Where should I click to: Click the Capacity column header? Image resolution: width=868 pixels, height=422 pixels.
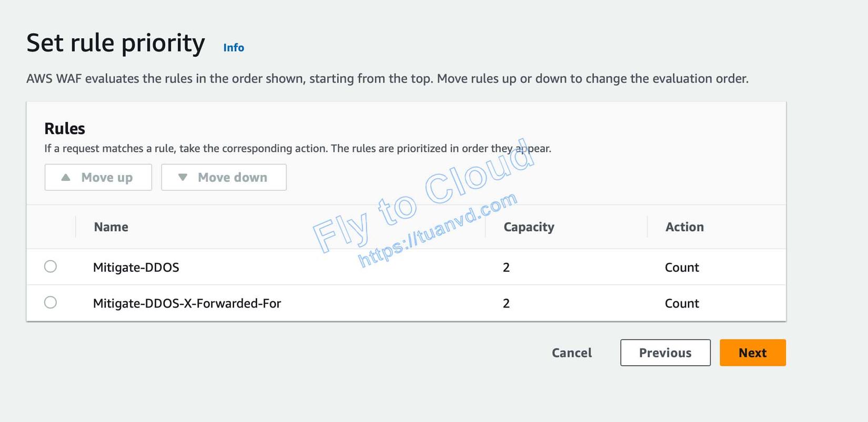(529, 227)
